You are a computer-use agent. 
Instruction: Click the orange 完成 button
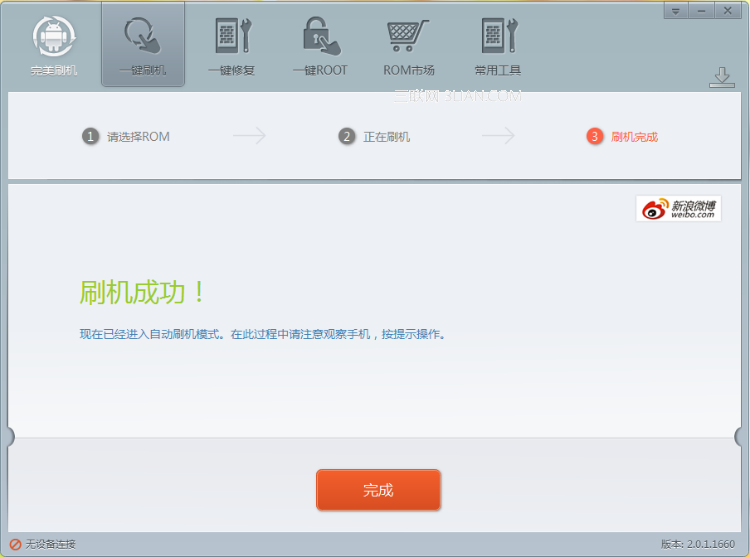tap(378, 490)
